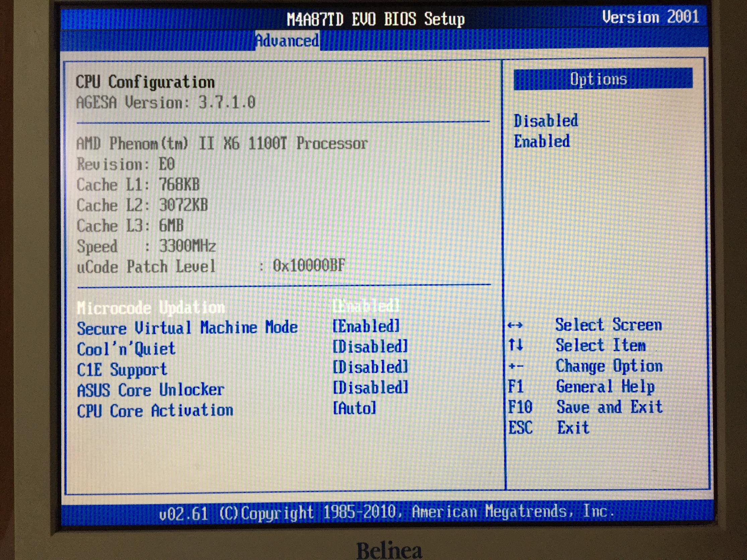
Task: Click the General Help label
Action: (605, 387)
